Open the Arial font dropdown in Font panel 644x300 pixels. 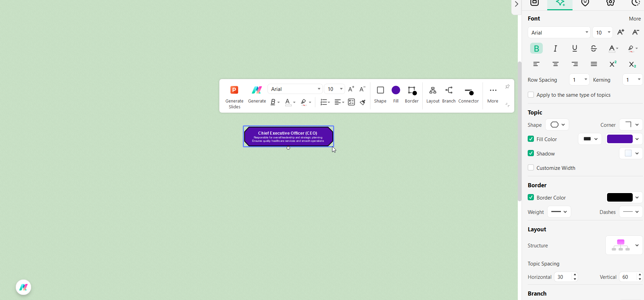[559, 32]
